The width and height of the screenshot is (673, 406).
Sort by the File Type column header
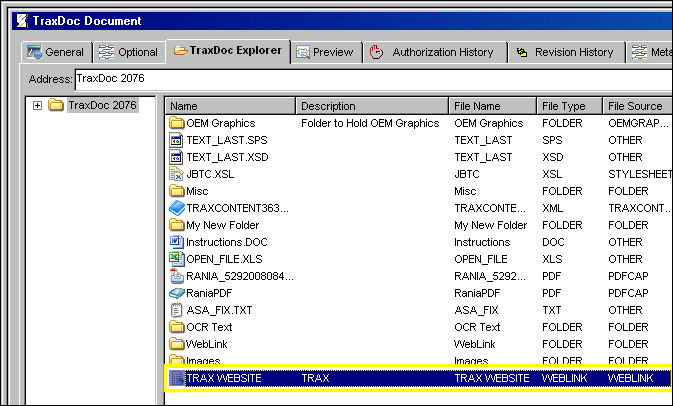569,106
